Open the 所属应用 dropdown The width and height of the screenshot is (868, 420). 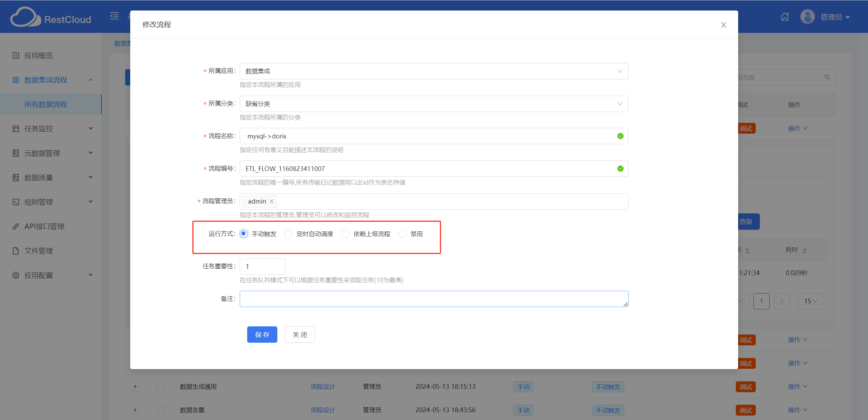pos(434,71)
